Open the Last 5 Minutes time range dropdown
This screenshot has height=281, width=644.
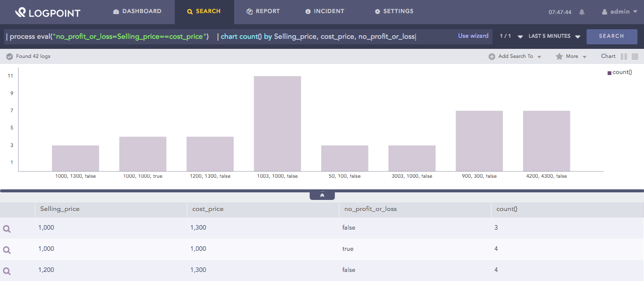554,36
